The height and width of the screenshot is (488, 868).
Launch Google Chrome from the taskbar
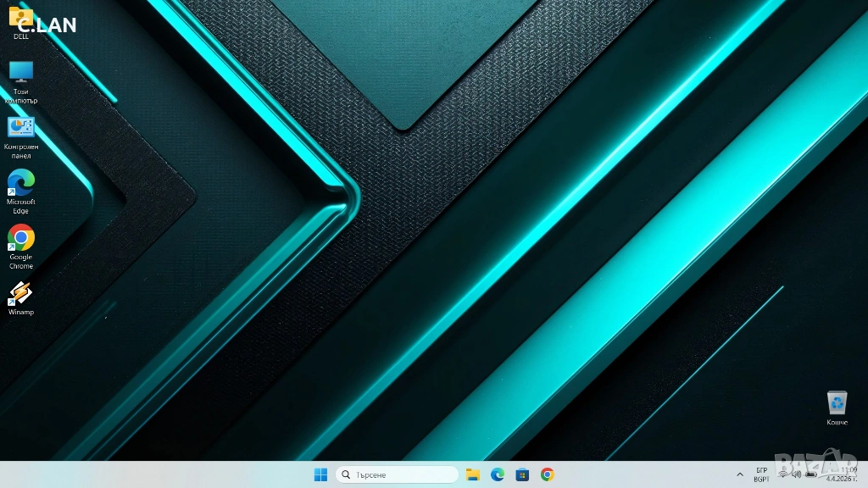548,474
